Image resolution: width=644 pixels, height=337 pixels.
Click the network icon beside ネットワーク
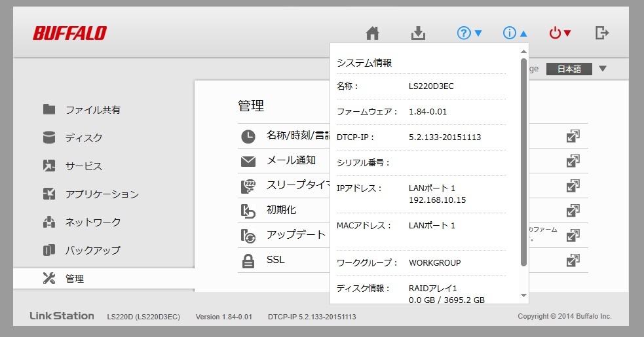click(x=49, y=222)
